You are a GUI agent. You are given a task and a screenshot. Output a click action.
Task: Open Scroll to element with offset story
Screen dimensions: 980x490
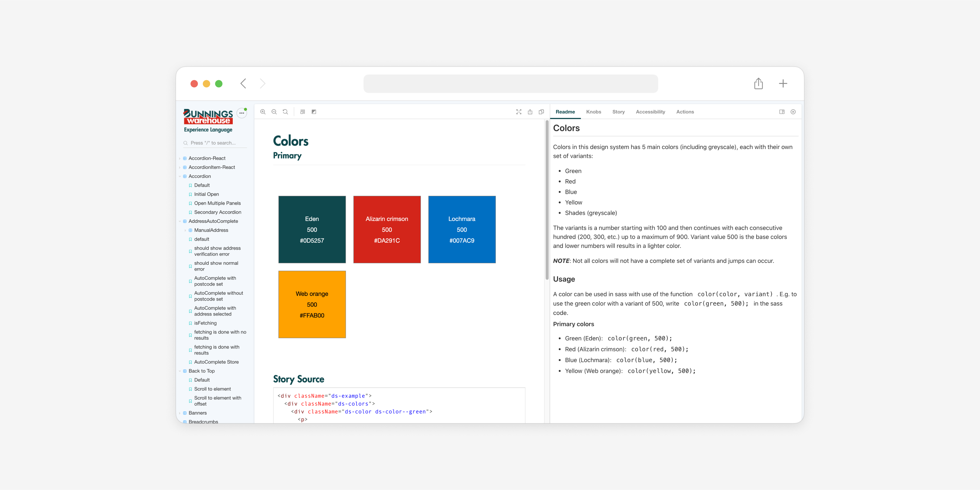point(218,401)
